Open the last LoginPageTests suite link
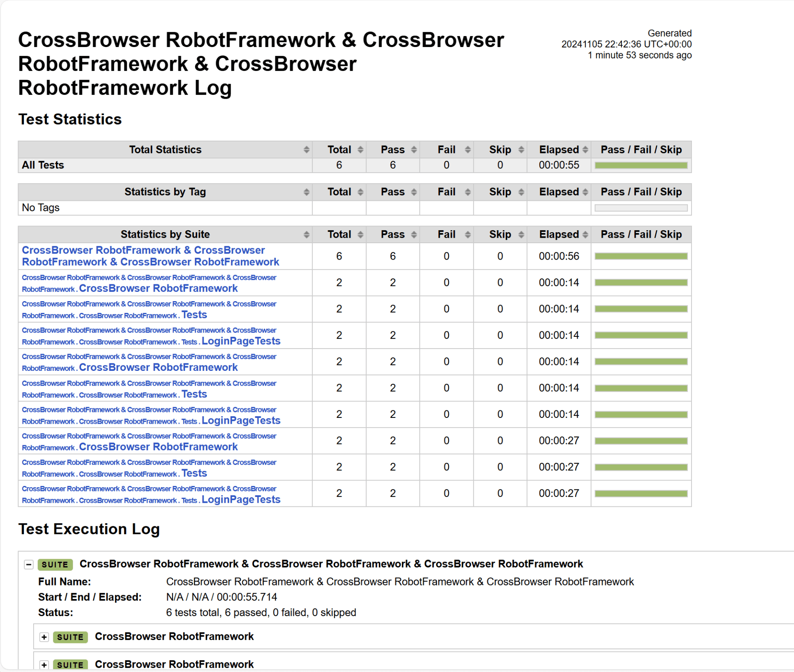Viewport: 794px width, 672px height. point(241,499)
